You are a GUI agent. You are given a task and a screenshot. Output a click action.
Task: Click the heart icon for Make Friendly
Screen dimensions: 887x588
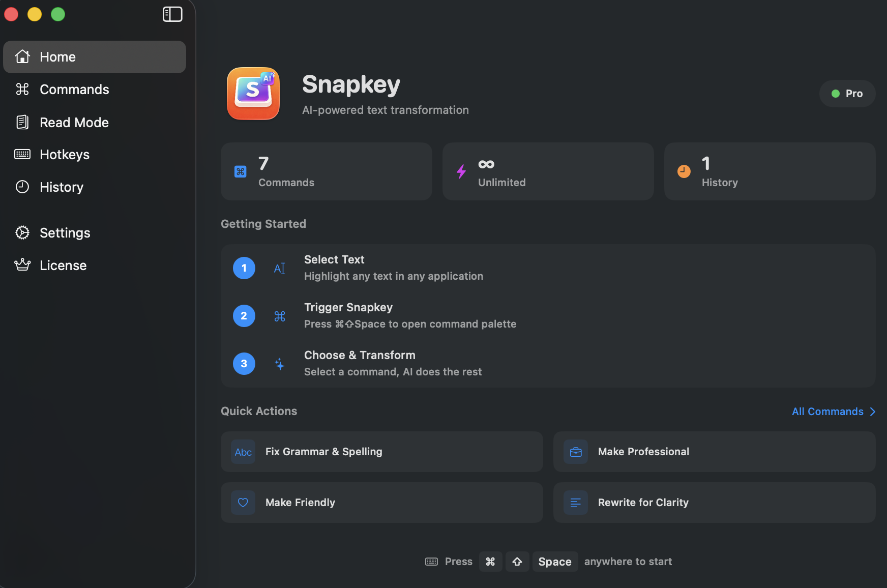click(x=243, y=503)
